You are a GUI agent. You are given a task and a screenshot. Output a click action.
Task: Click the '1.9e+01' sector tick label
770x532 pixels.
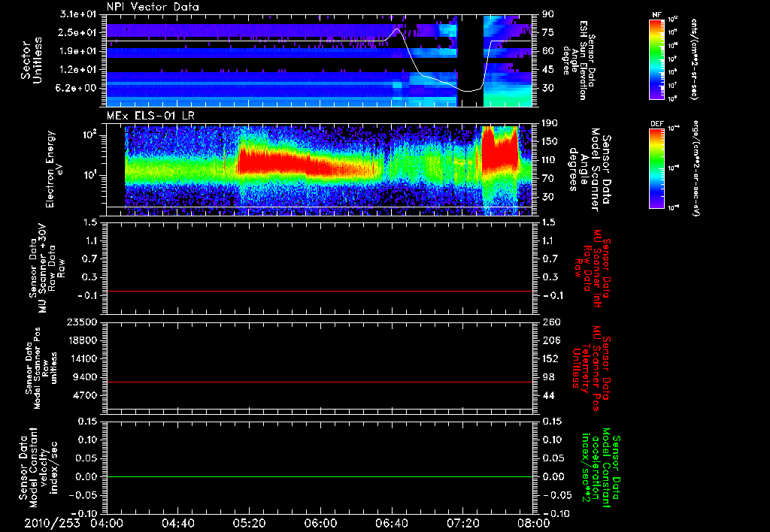pos(78,51)
